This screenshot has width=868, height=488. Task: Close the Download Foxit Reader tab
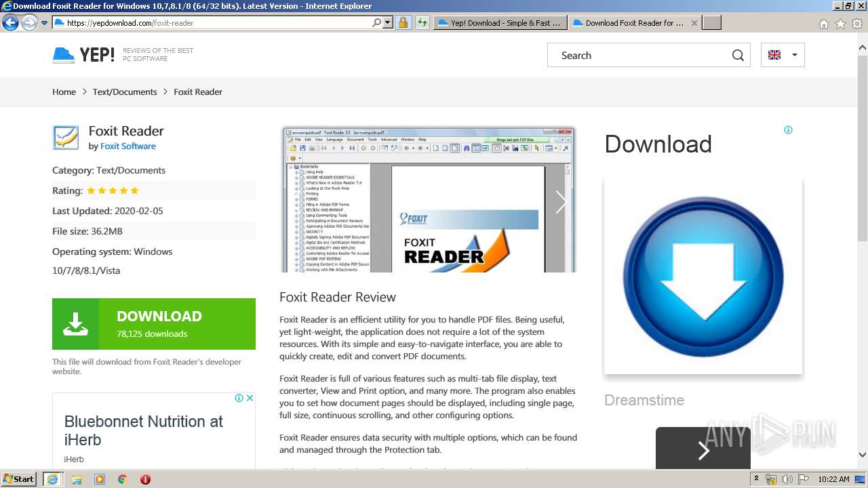coord(694,23)
